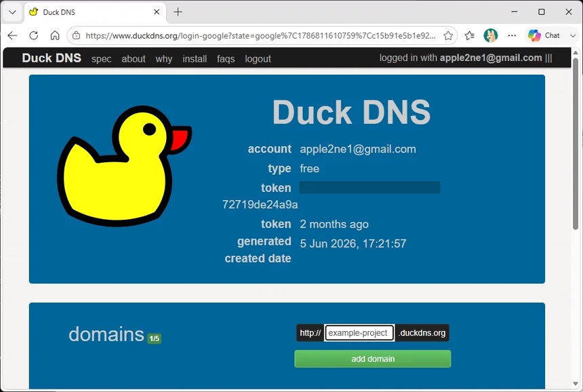Click the account type value 'free'

(309, 168)
